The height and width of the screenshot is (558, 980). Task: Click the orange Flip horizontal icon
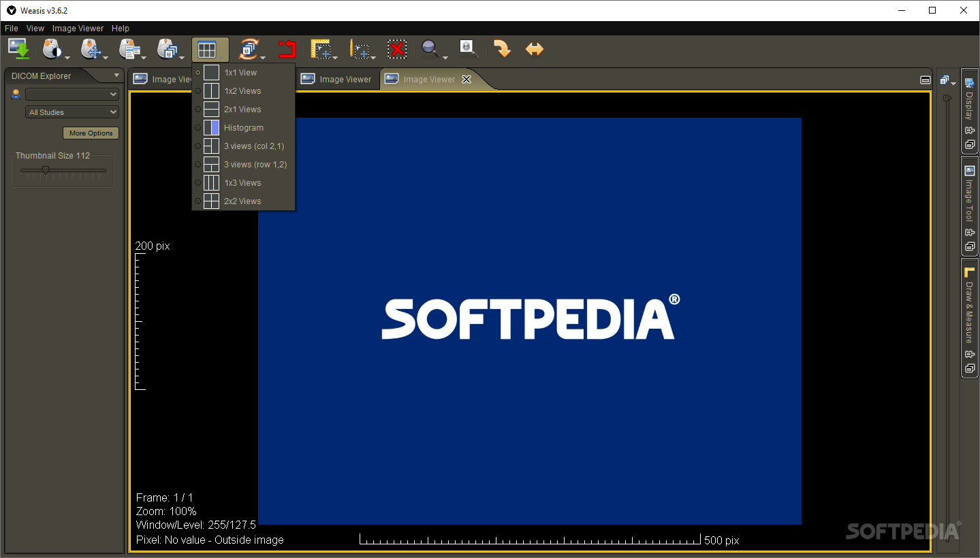535,49
